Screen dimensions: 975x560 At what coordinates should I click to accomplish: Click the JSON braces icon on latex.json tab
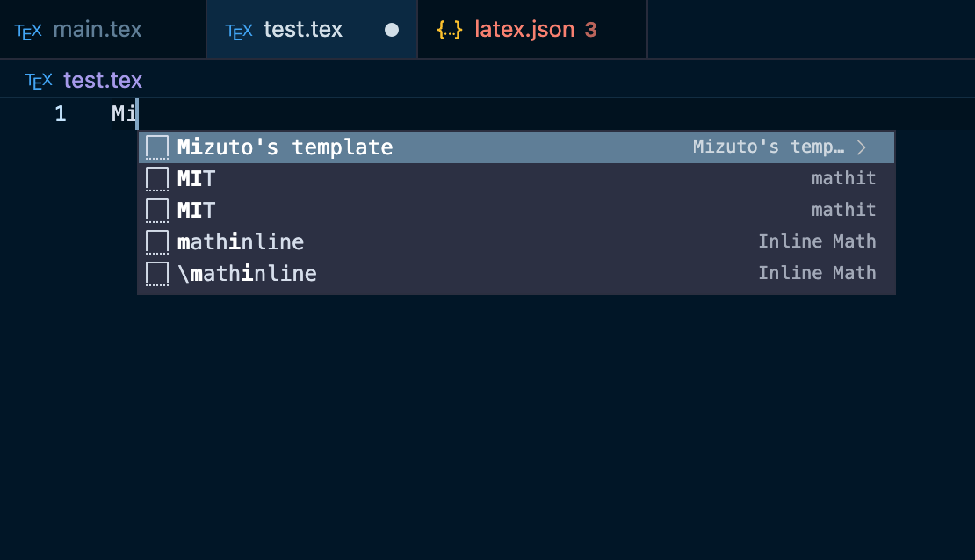click(x=450, y=30)
